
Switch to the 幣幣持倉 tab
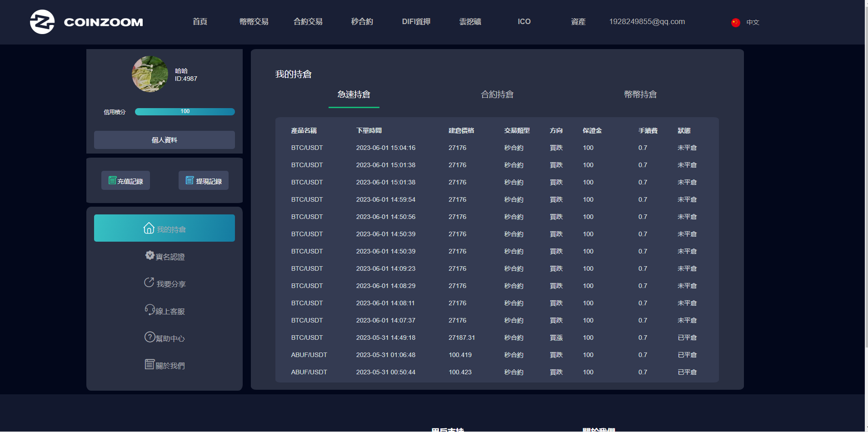pyautogui.click(x=640, y=94)
